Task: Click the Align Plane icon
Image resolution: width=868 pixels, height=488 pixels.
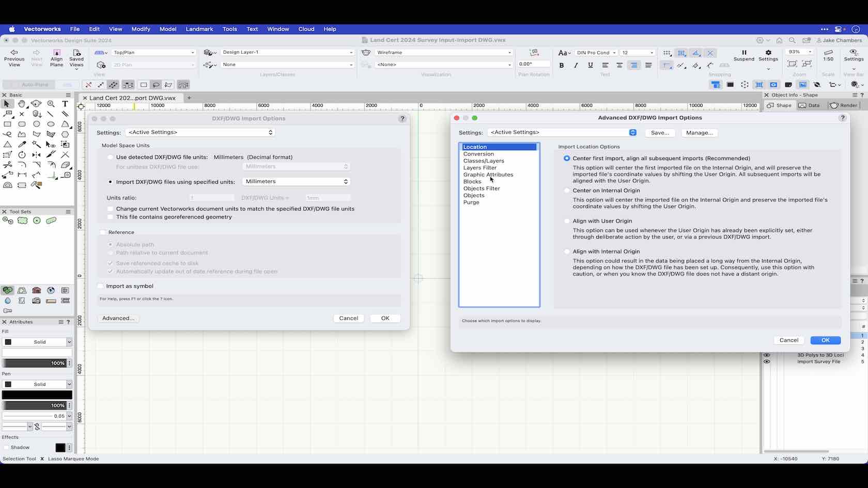Action: click(x=57, y=53)
